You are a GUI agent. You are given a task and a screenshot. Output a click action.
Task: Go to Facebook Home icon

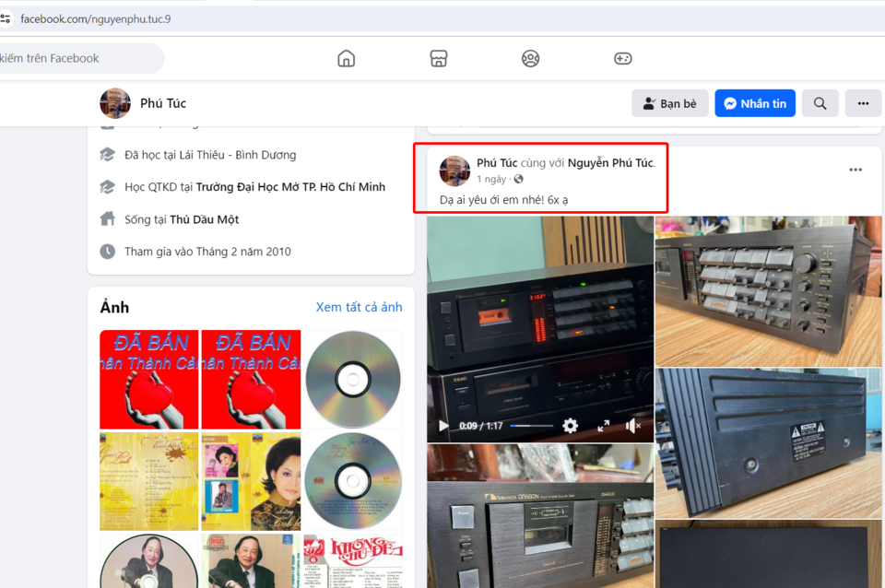click(346, 58)
